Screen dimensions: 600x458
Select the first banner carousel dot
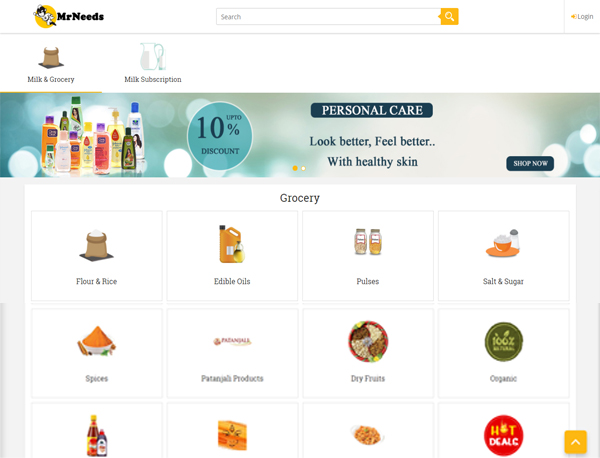coord(295,168)
